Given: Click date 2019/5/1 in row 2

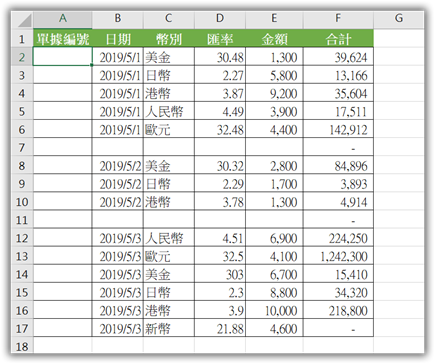Looking at the screenshot, I should [x=121, y=57].
